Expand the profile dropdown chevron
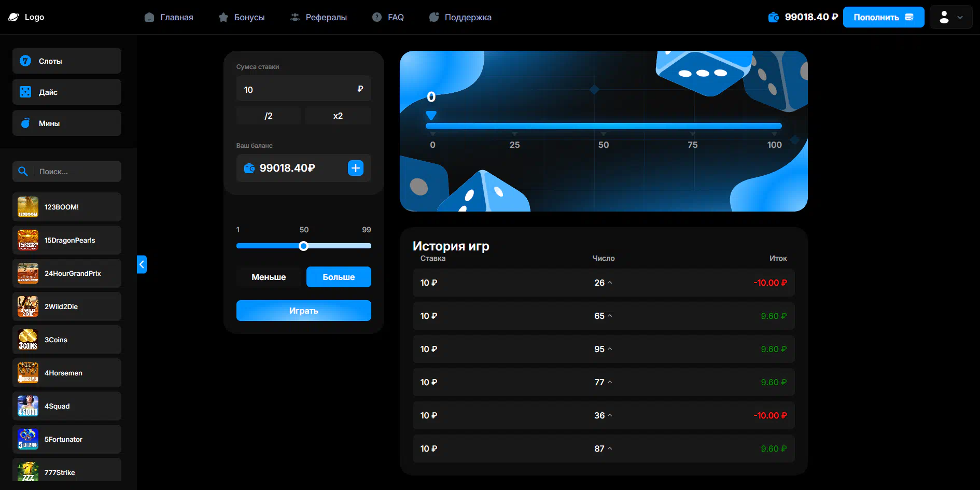Image resolution: width=980 pixels, height=490 pixels. (960, 17)
